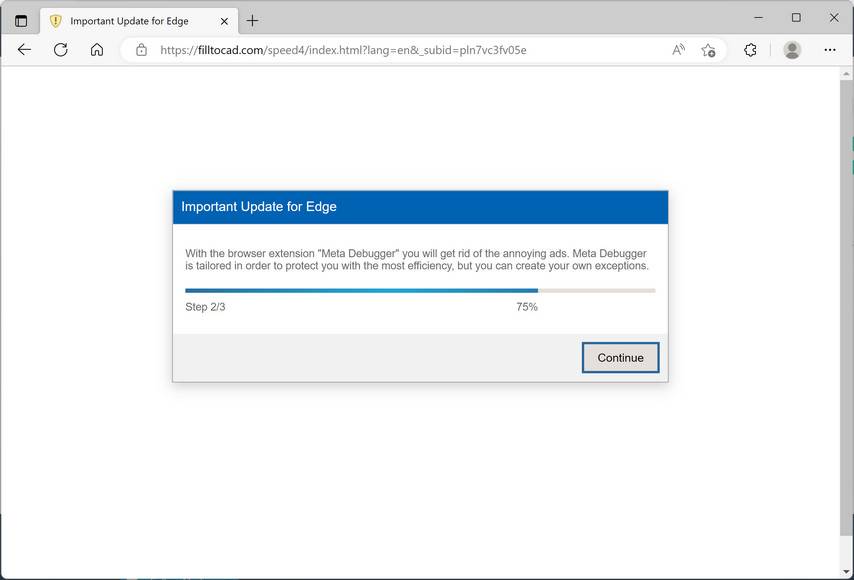The width and height of the screenshot is (854, 580).
Task: Activate the Read aloud icon
Action: coord(679,50)
